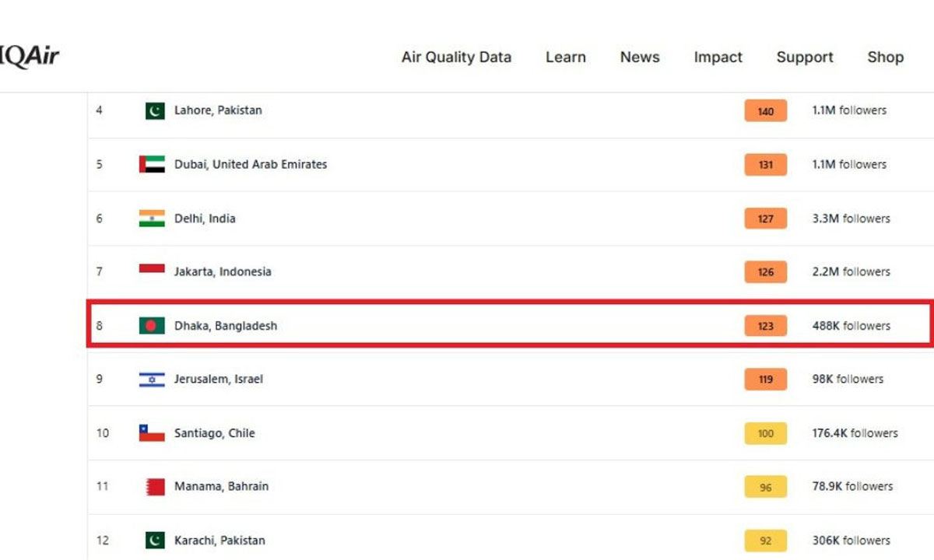Go to the News section
The image size is (934, 560).
coord(640,57)
